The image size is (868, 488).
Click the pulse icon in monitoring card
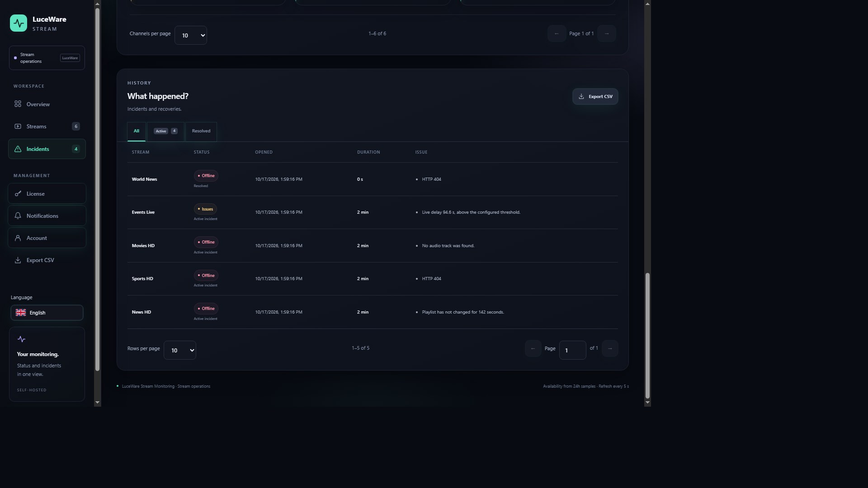click(x=21, y=339)
